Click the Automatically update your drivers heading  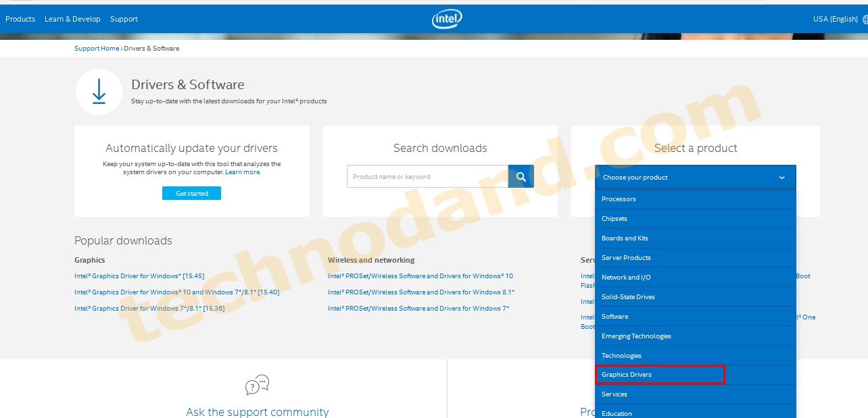(x=191, y=148)
